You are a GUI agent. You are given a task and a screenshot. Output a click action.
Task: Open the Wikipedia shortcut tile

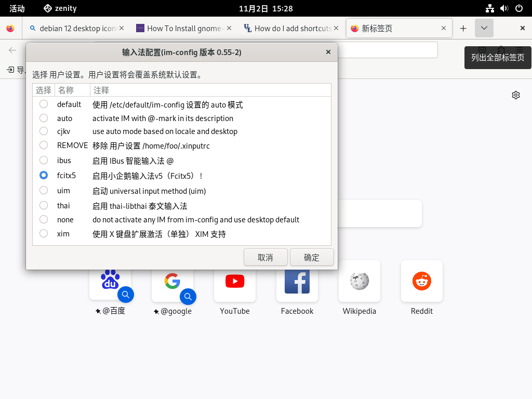click(x=360, y=282)
